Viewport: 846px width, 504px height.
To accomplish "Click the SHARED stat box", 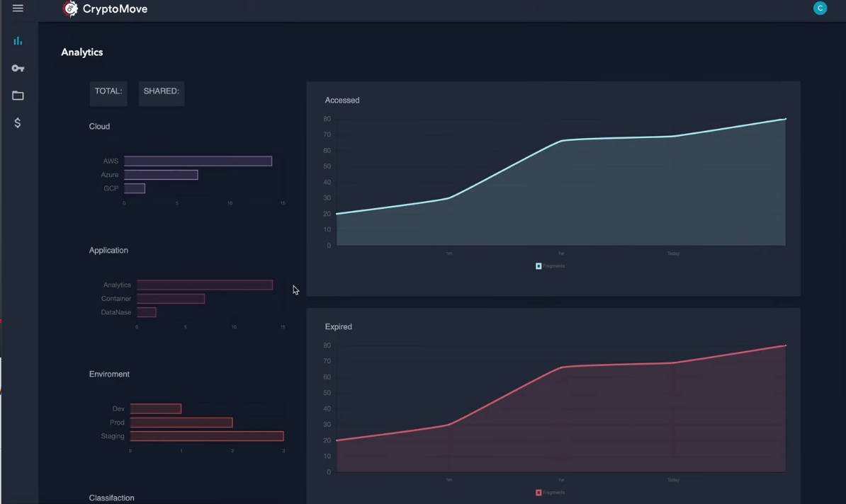I will [x=162, y=93].
